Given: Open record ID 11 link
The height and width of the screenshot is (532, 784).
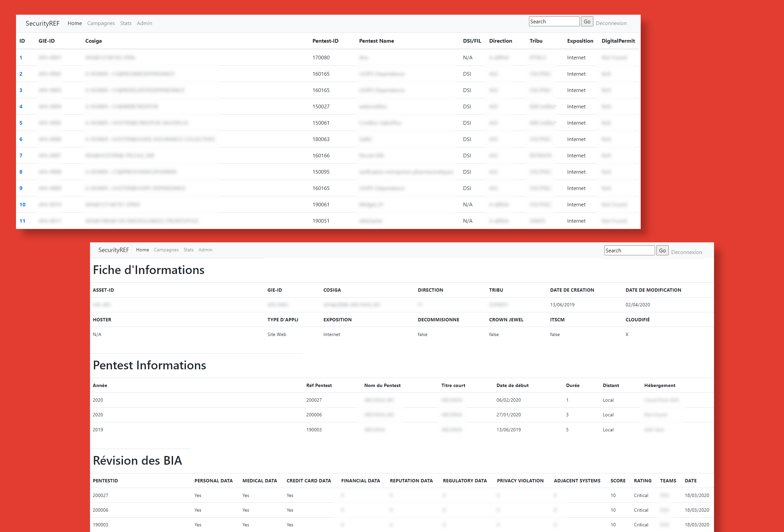Looking at the screenshot, I should coord(23,221).
